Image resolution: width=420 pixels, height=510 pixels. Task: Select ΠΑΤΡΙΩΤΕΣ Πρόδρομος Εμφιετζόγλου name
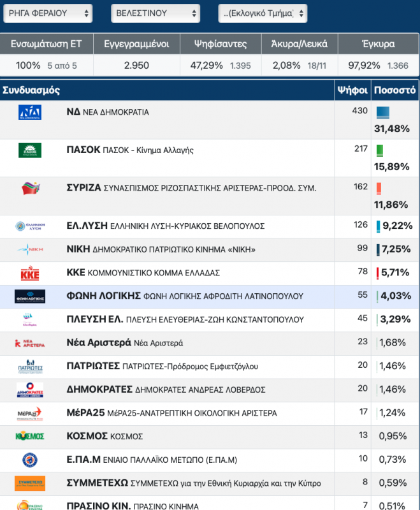click(x=163, y=366)
